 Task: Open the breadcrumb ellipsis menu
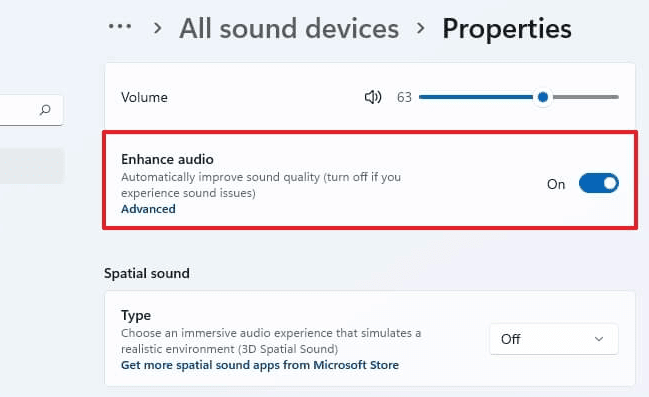pos(120,27)
